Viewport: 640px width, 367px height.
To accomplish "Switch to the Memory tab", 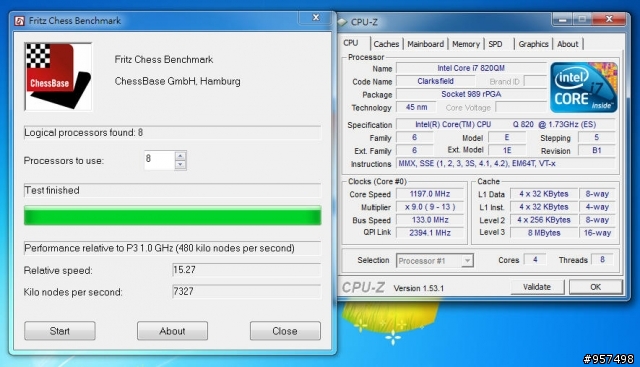I will point(466,44).
